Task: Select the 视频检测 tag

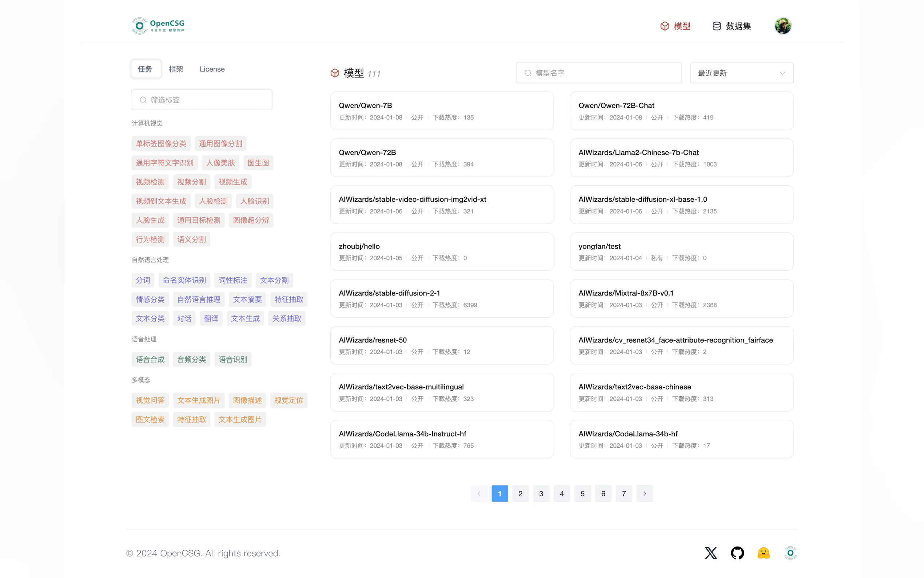Action: click(150, 182)
